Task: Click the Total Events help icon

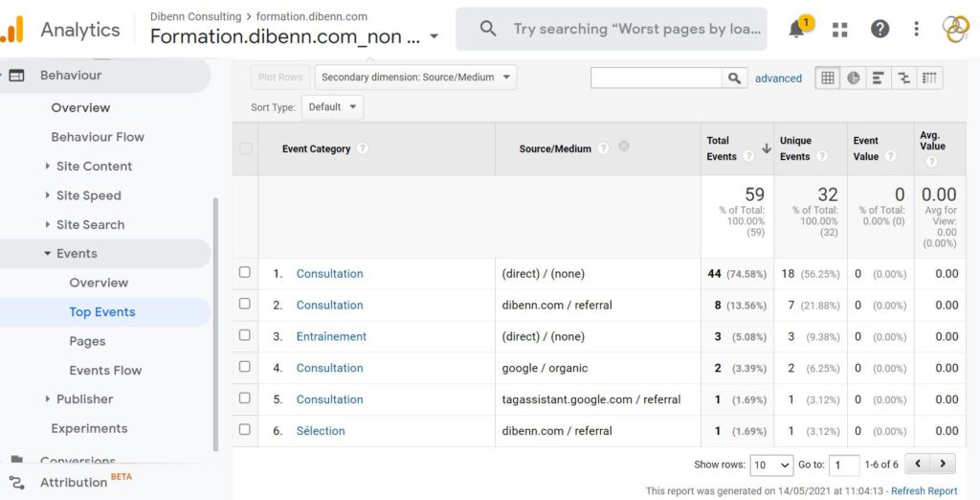Action: (747, 156)
